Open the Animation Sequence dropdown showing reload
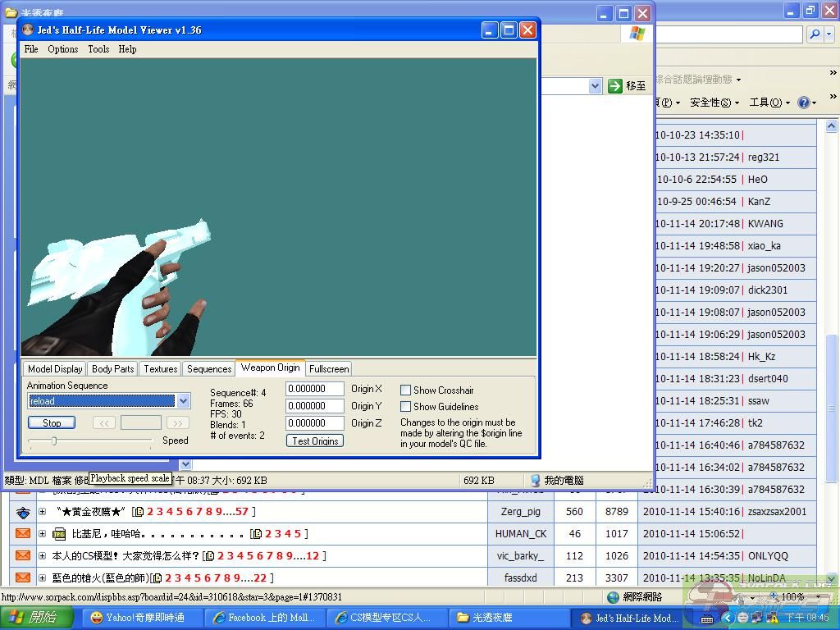 (x=183, y=400)
